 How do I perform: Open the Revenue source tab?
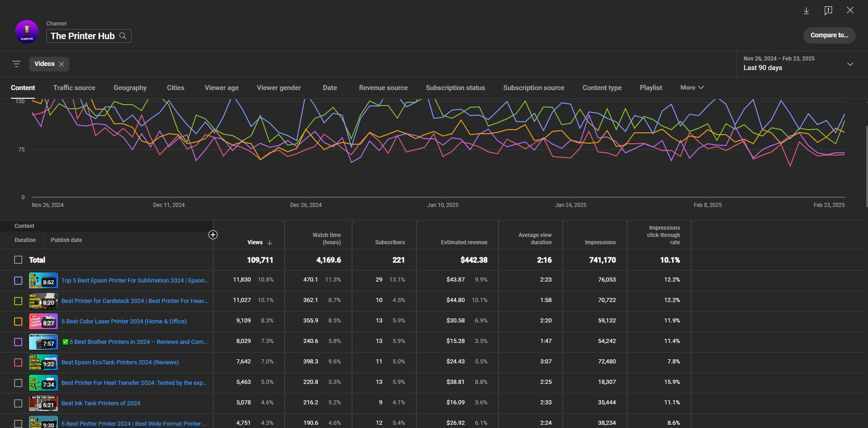click(x=383, y=88)
